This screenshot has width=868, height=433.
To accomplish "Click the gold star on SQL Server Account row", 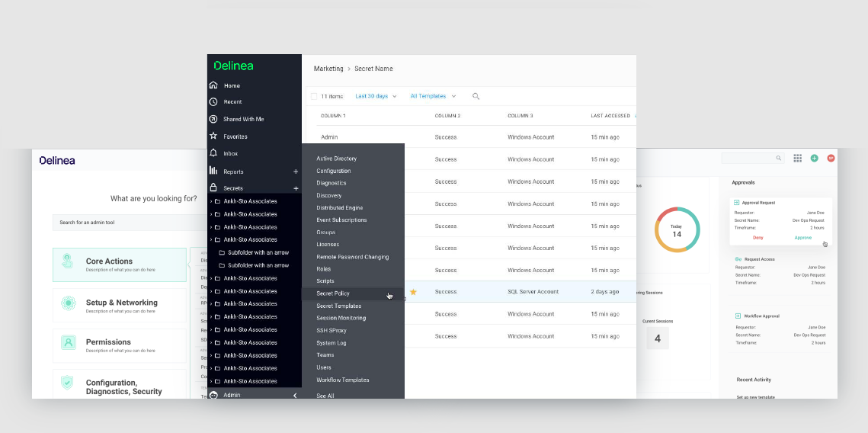I will (413, 292).
